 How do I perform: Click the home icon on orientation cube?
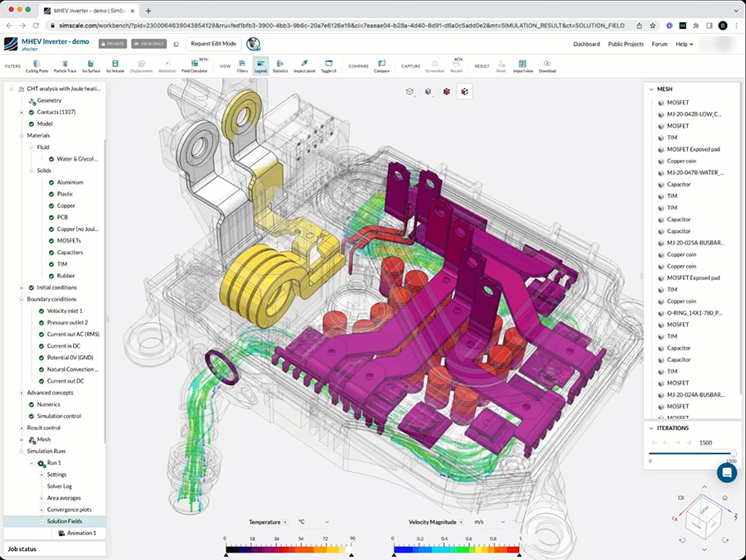(724, 498)
